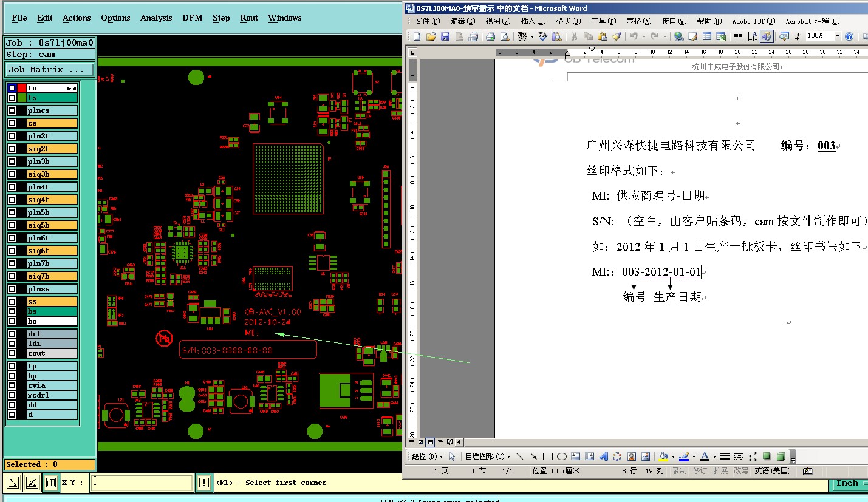Toggle the checkbox for layer mcdrl
The width and height of the screenshot is (868, 502).
point(12,395)
